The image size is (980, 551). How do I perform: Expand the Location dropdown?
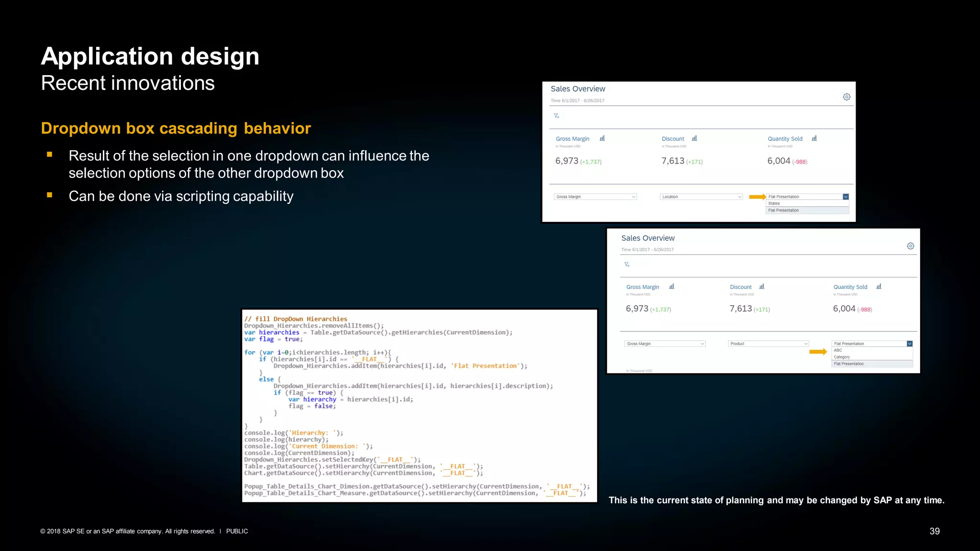tap(701, 197)
